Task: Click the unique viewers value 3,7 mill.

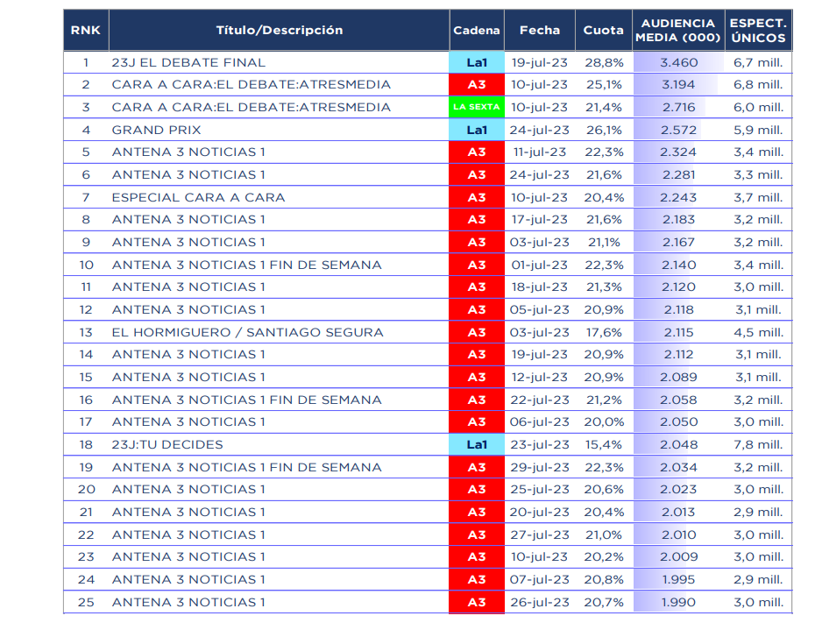Action: [758, 197]
